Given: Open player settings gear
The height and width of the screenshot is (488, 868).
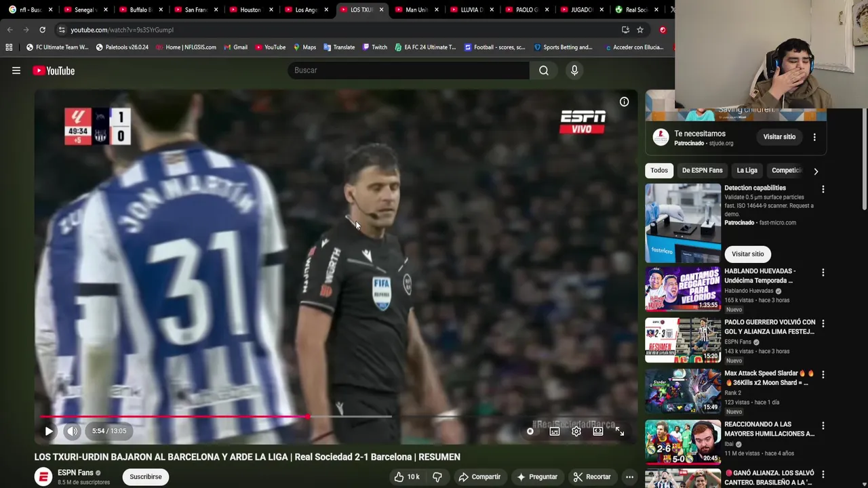Looking at the screenshot, I should tap(576, 431).
